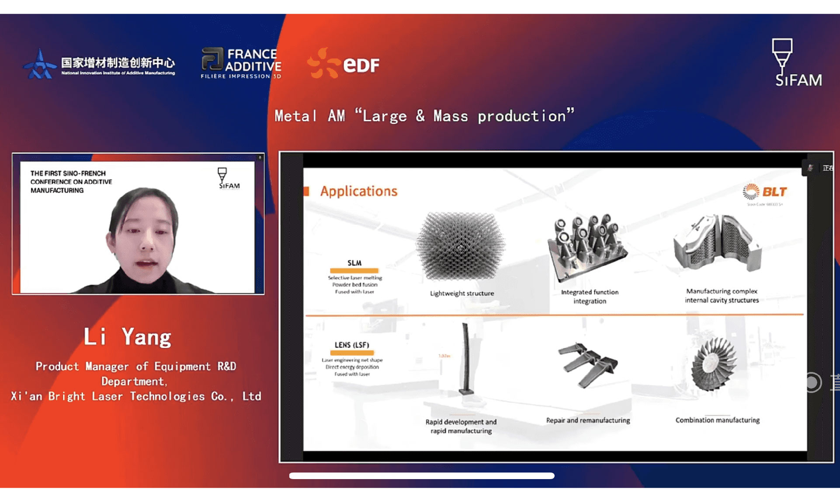Click the '国家增材制造创新中心' Chinese title
Image resolution: width=840 pixels, height=504 pixels.
[x=118, y=63]
